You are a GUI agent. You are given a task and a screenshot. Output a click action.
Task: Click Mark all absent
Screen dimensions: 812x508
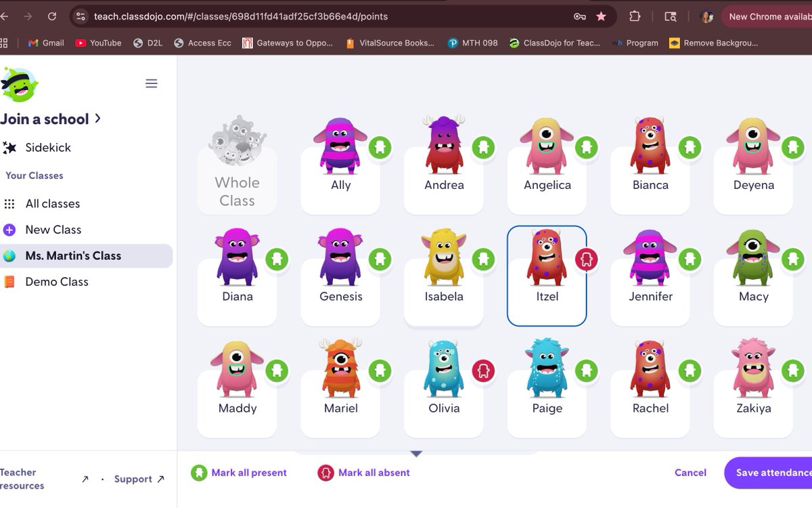364,473
